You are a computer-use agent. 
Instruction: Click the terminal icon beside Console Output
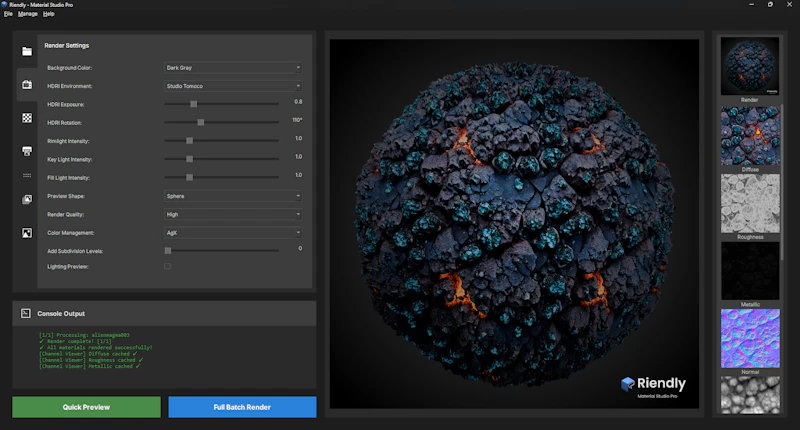tap(26, 313)
